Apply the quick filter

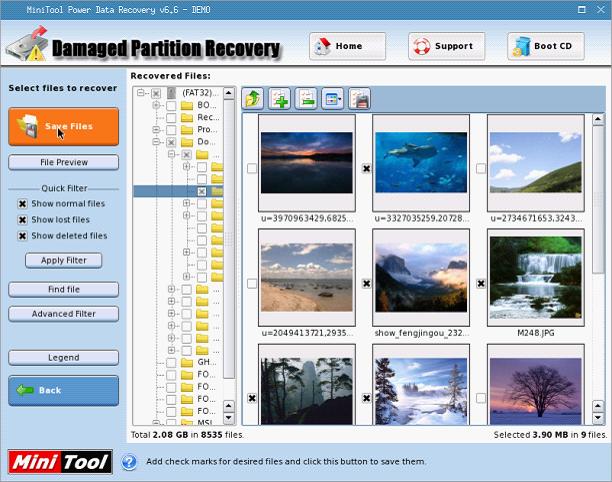coord(64,260)
